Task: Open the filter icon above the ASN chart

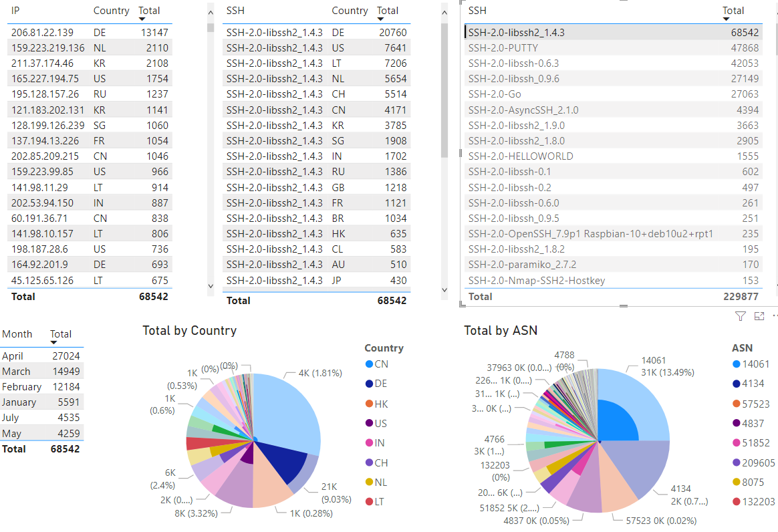Action: 740,316
